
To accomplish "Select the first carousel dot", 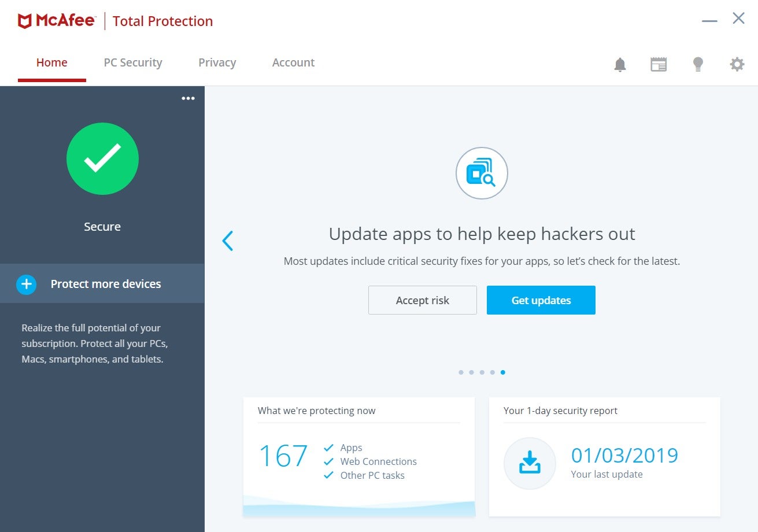I will tap(461, 372).
